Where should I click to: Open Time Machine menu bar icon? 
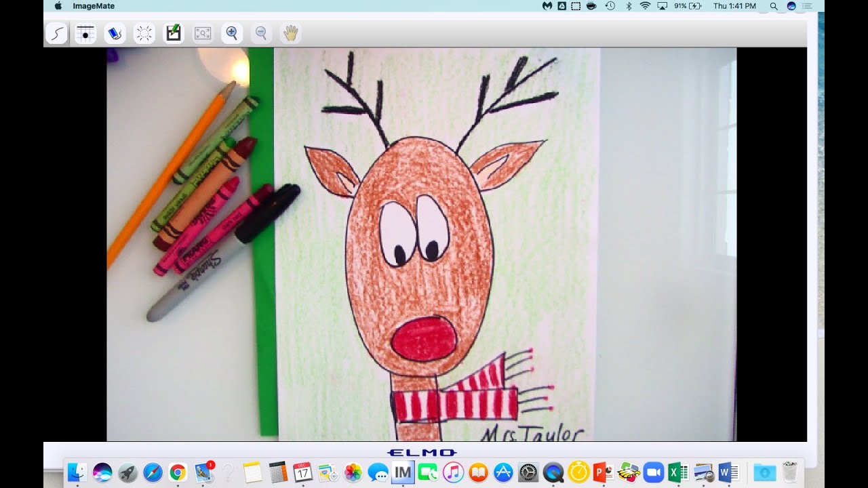pyautogui.click(x=610, y=5)
